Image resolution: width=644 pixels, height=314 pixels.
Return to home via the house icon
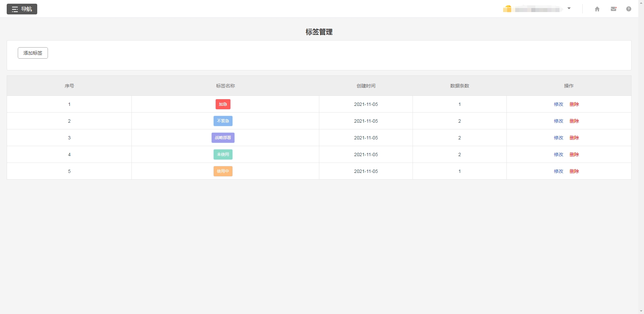click(597, 9)
